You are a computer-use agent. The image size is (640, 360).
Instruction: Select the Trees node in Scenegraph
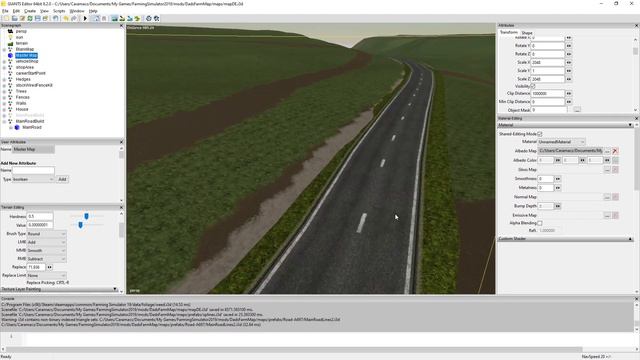(x=21, y=91)
